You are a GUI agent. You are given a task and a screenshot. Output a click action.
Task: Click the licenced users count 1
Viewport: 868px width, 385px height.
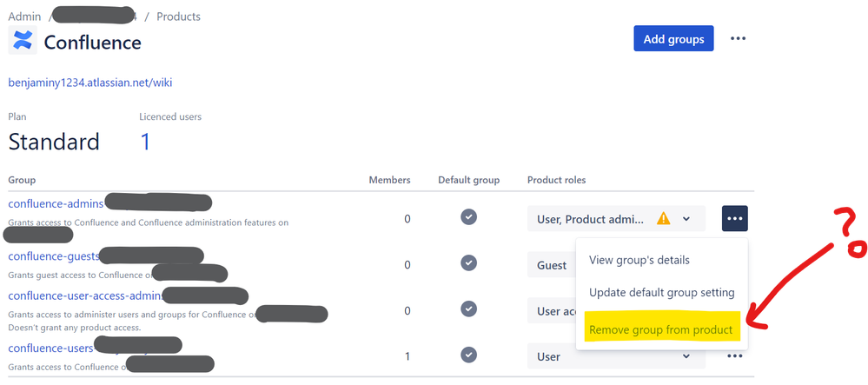pos(145,142)
